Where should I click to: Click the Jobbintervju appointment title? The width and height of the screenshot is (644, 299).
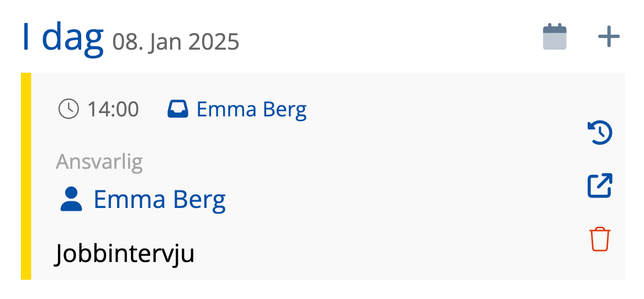click(x=125, y=254)
